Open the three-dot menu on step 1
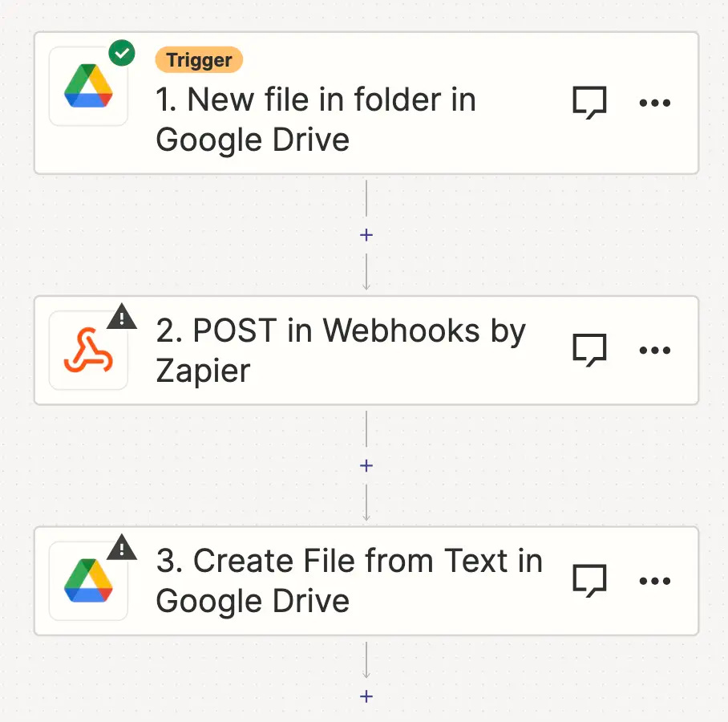The width and height of the screenshot is (728, 722). coord(655,103)
